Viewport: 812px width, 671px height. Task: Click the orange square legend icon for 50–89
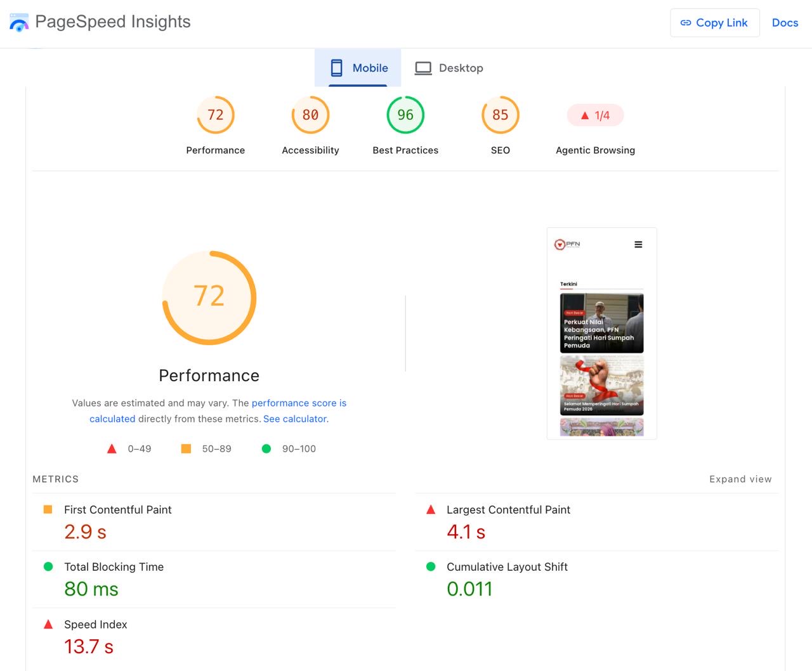(x=186, y=448)
